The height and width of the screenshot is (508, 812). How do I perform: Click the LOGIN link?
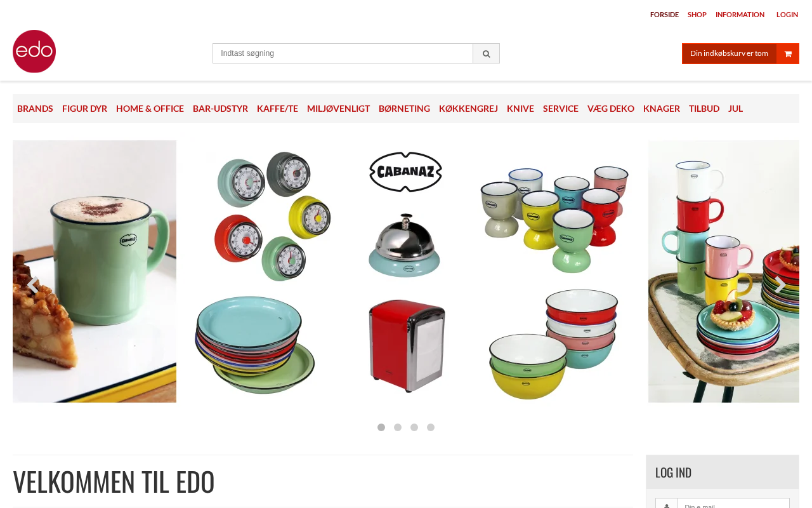787,15
